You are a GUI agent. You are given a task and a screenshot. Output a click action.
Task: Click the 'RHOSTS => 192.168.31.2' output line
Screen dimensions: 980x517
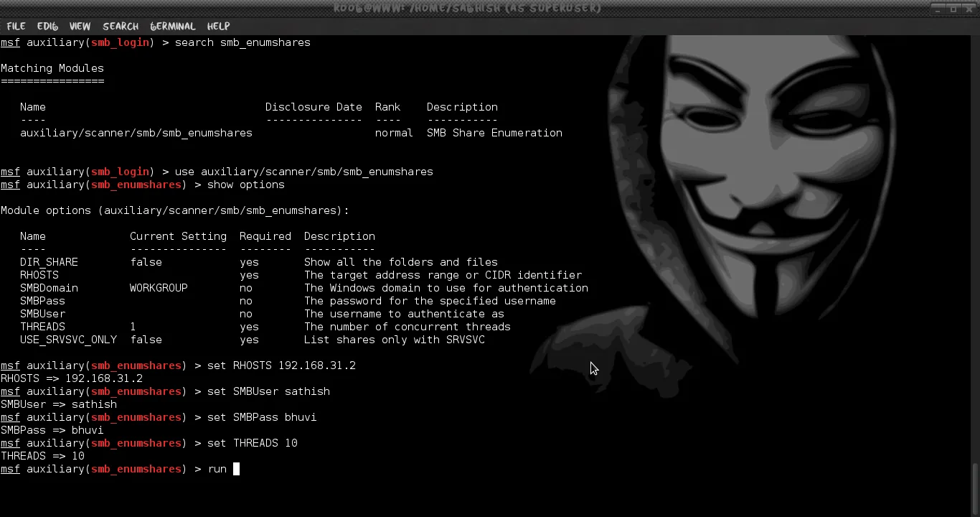(72, 378)
